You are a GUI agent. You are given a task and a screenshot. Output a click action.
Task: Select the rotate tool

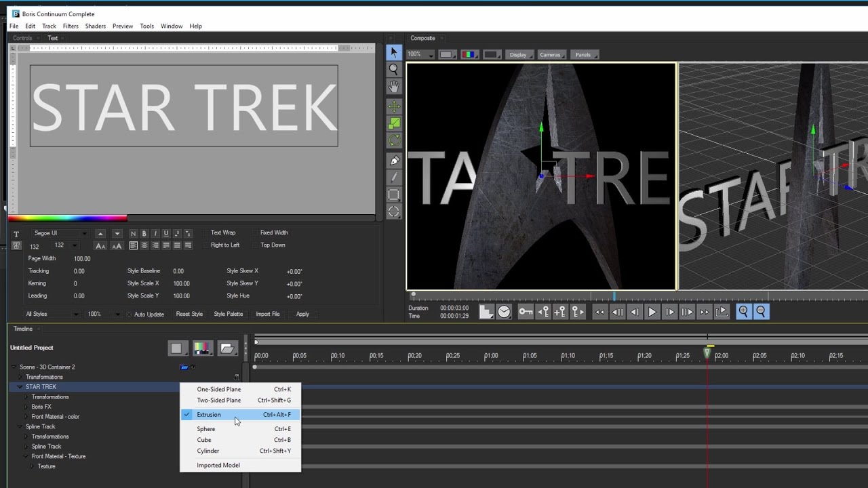[x=393, y=140]
